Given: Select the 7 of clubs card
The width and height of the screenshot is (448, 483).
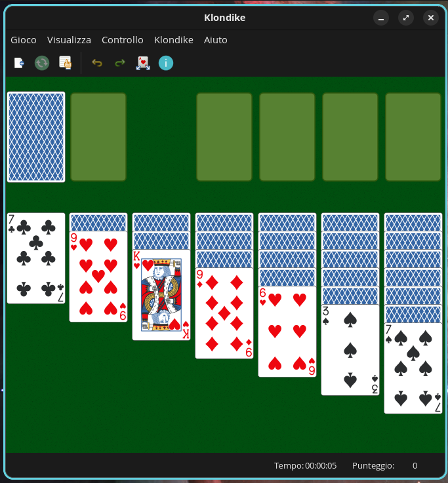Looking at the screenshot, I should point(36,258).
